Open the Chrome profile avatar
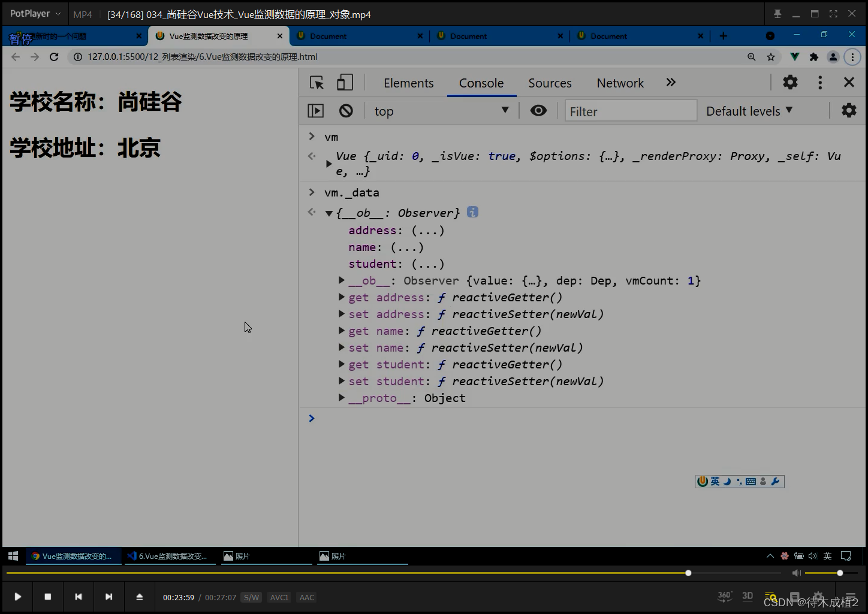868x614 pixels. pos(833,57)
